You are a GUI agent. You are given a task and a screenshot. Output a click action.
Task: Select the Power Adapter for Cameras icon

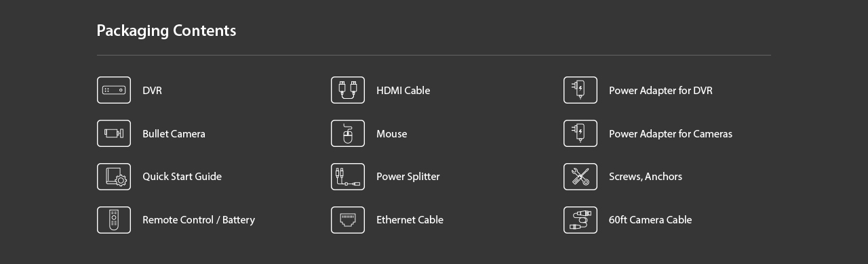[580, 133]
